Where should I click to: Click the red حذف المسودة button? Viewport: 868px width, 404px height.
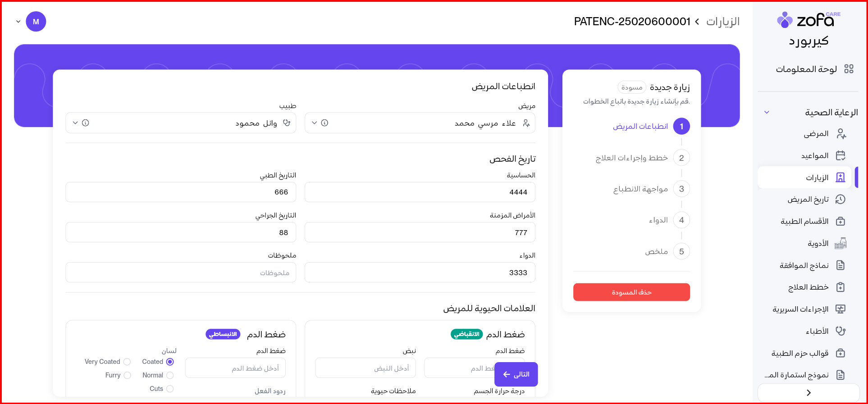pos(631,292)
